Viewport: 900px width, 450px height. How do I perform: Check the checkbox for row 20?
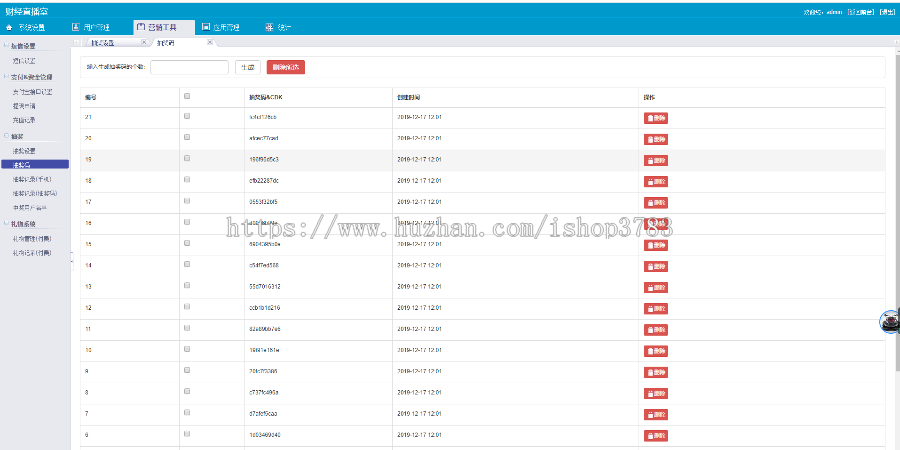coord(187,137)
